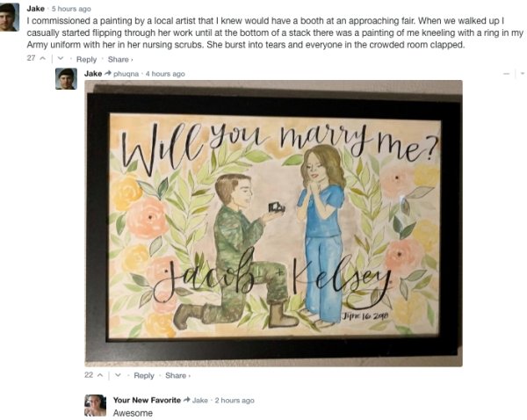Expand Share options under painting reply
Viewport: 527px width, 420px height.
click(177, 375)
